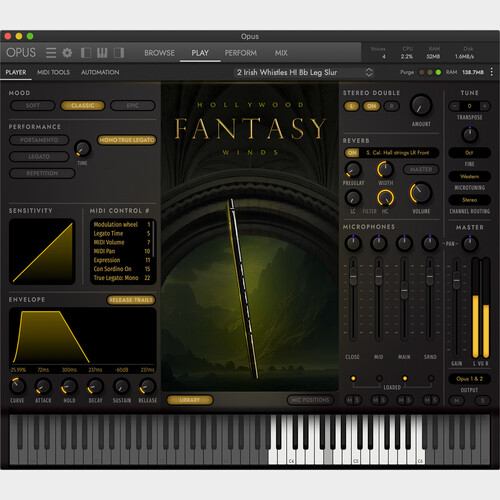Click the Library button
This screenshot has width=500, height=500.
tap(190, 400)
